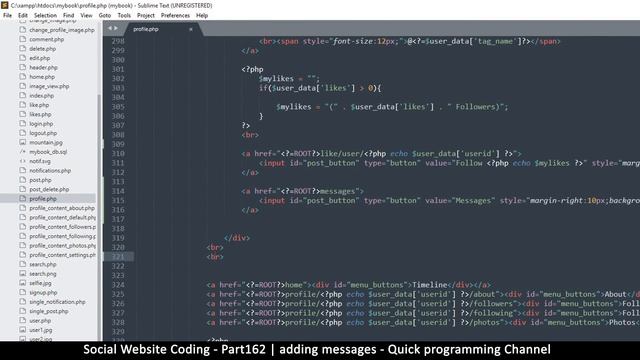Open the Preferences menu
This screenshot has height=360, width=640.
point(175,16)
